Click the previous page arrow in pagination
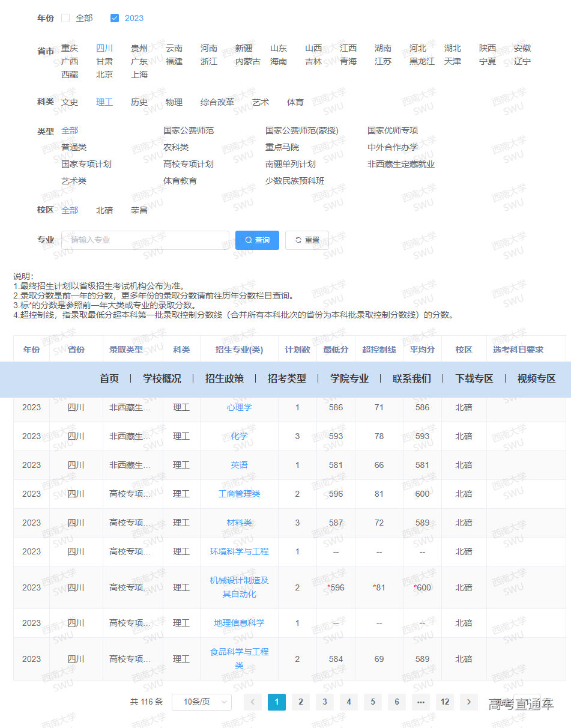 (x=252, y=702)
